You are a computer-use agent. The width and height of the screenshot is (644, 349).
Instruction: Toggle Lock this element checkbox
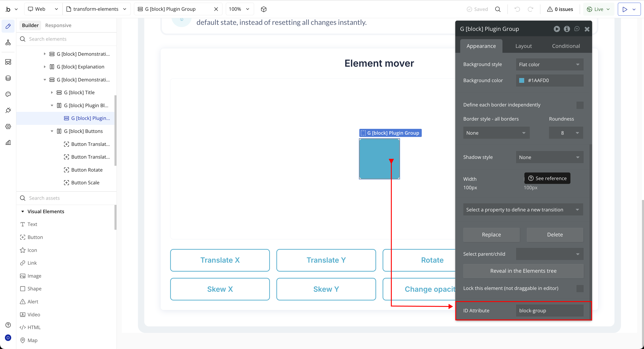coord(580,288)
